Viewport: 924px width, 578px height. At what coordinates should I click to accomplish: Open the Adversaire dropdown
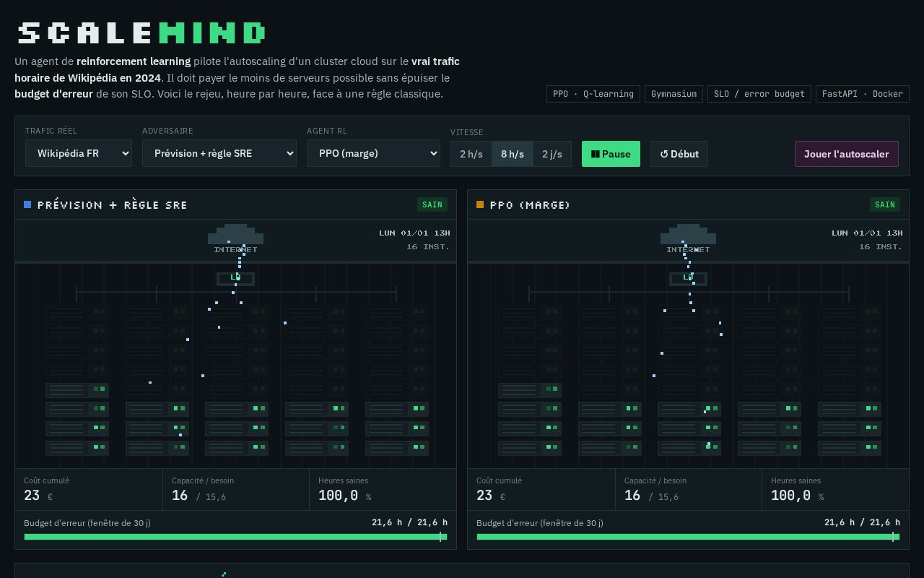(219, 153)
